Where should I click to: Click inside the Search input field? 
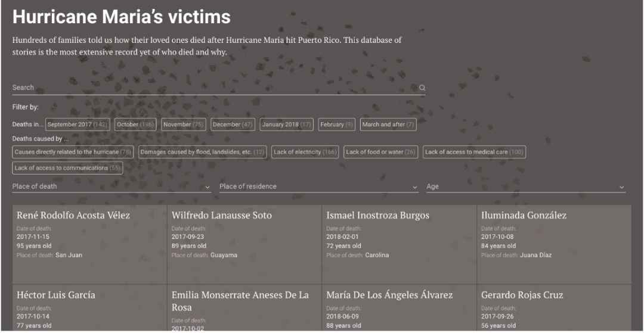[215, 88]
